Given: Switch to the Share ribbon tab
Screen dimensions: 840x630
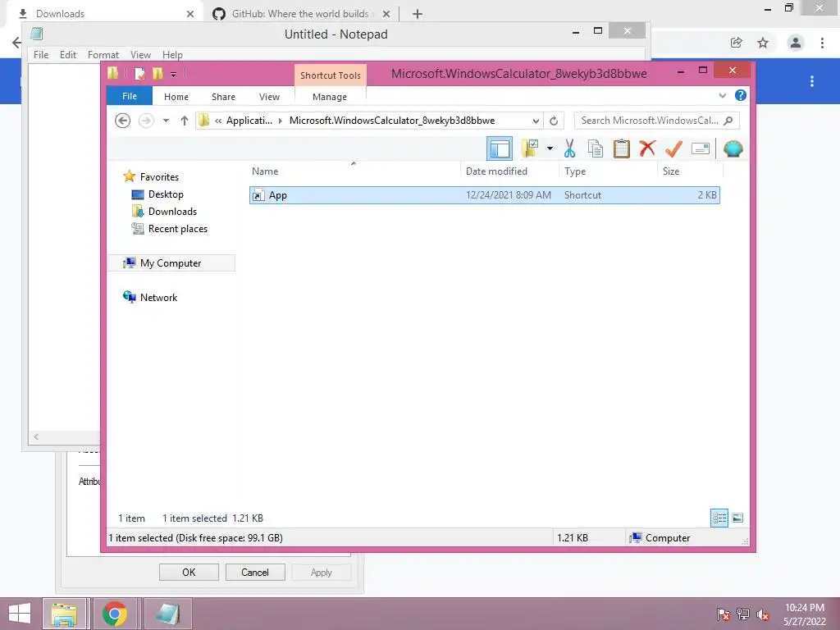Looking at the screenshot, I should [x=223, y=97].
